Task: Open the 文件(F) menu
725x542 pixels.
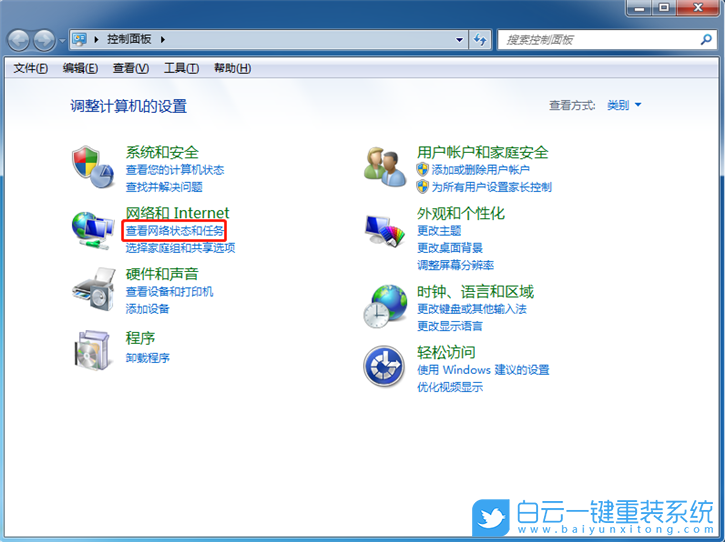Action: 30,68
